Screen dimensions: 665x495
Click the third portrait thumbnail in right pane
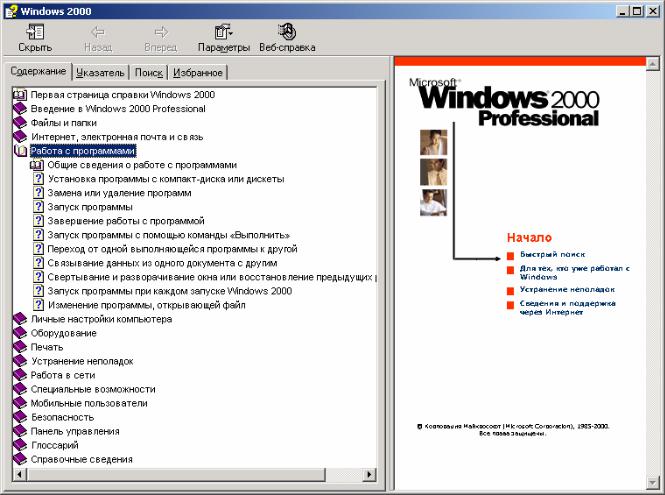[x=433, y=202]
